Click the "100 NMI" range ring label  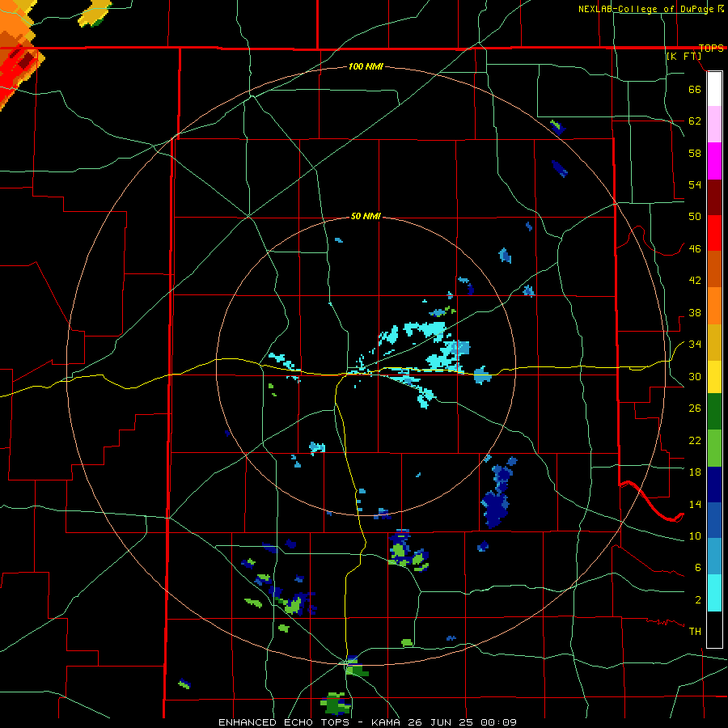[x=366, y=66]
